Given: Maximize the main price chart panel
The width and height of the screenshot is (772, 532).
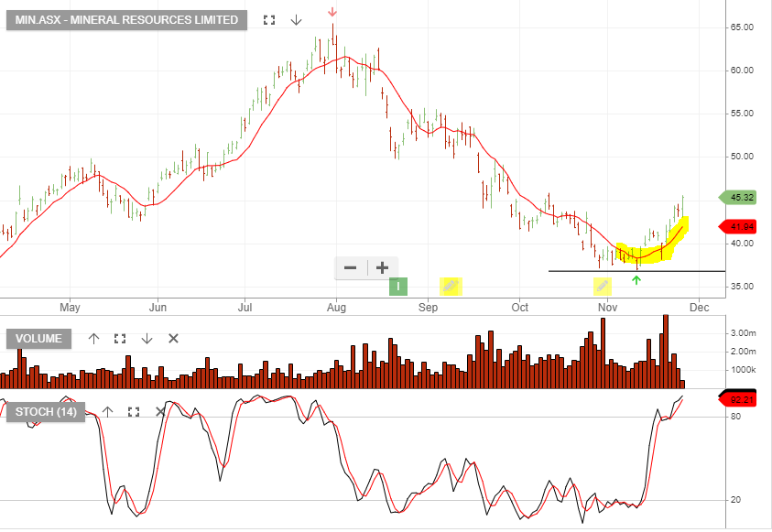Looking at the screenshot, I should (x=269, y=20).
